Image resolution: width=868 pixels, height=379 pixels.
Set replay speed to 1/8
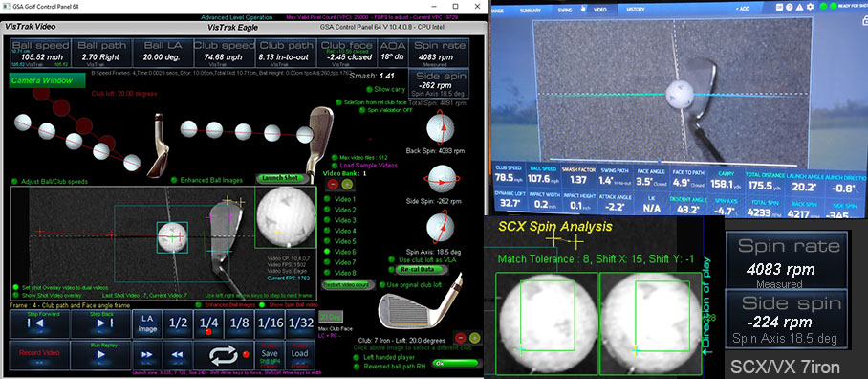[239, 323]
